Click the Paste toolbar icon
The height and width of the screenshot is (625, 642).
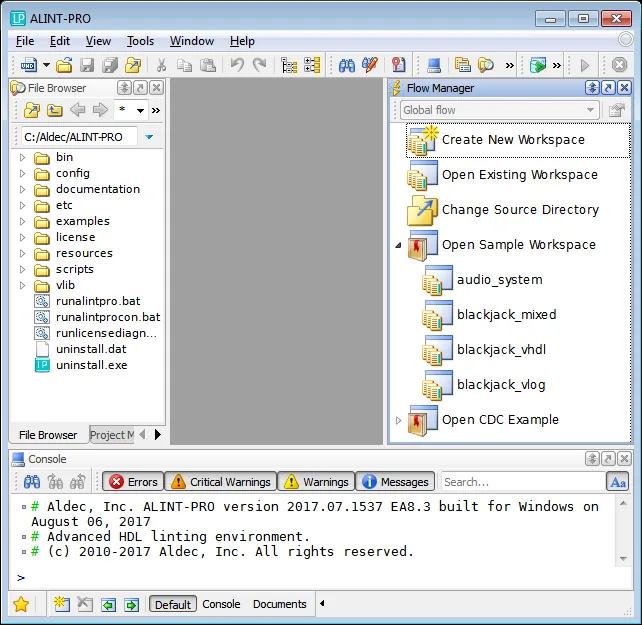coord(208,65)
